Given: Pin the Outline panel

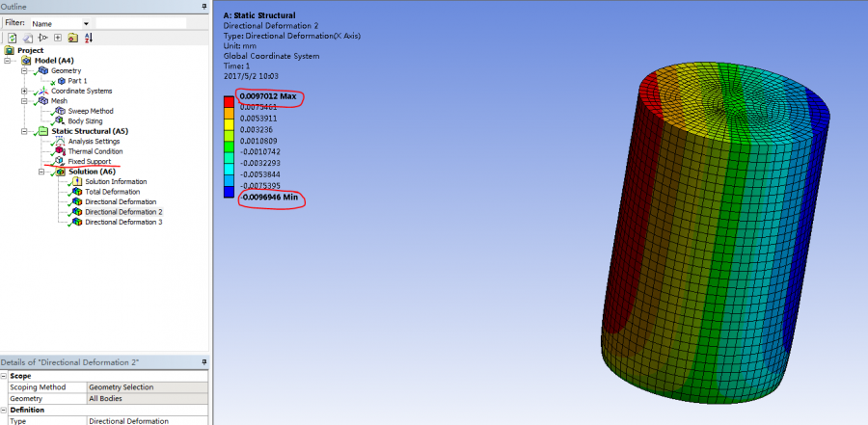Looking at the screenshot, I should pos(204,7).
